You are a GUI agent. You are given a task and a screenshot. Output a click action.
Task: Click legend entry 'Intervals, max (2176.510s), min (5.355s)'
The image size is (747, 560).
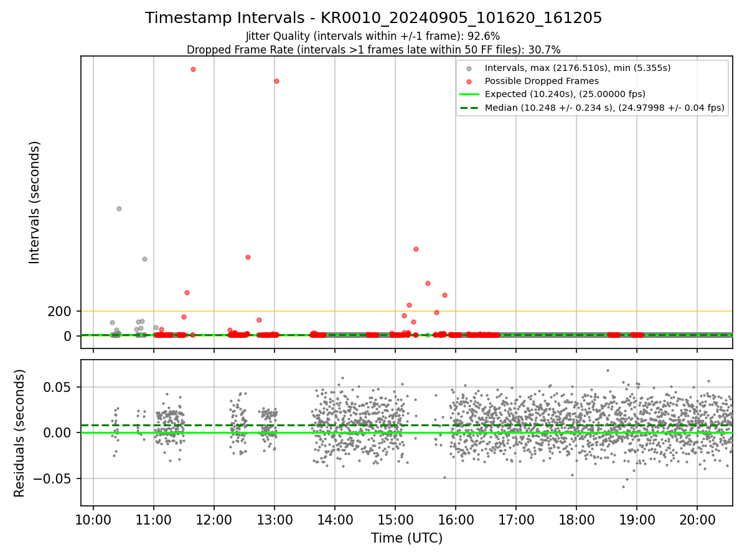[x=578, y=68]
